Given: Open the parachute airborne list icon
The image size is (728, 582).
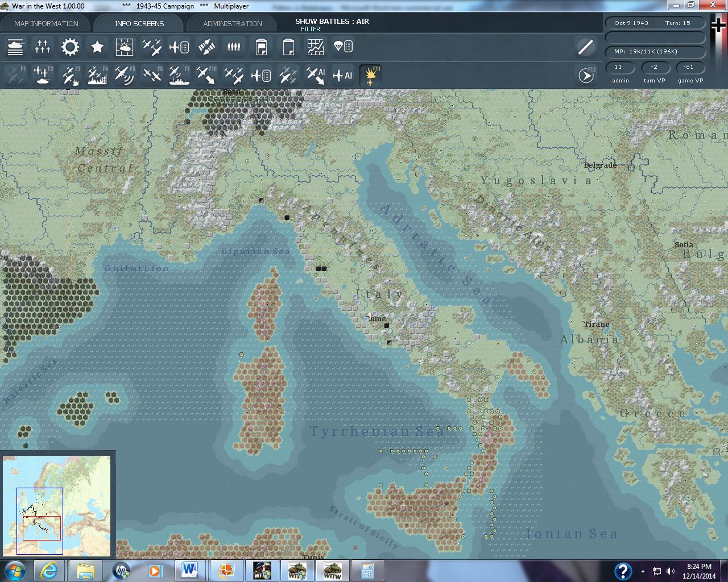Looking at the screenshot, I should pyautogui.click(x=343, y=47).
